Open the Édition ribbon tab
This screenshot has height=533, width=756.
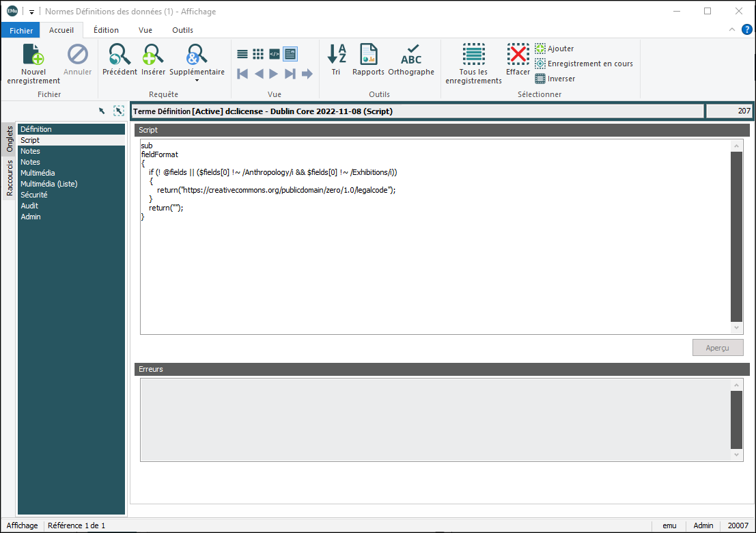click(x=106, y=30)
